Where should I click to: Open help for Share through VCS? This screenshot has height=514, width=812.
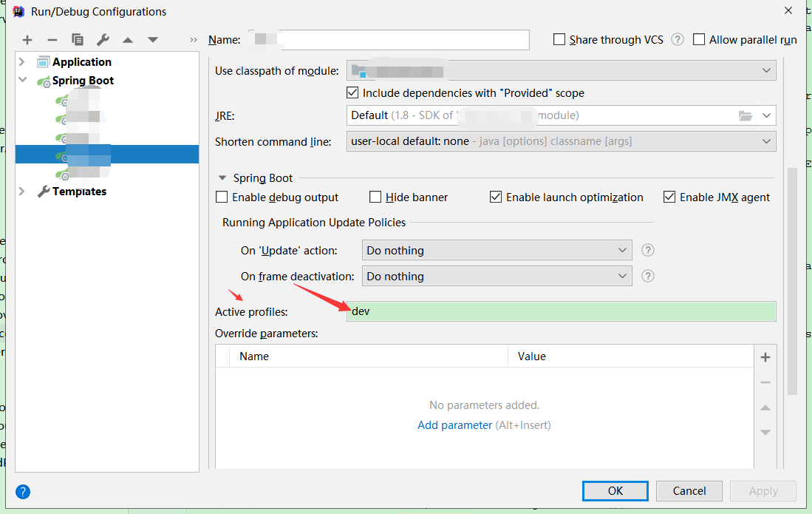678,39
